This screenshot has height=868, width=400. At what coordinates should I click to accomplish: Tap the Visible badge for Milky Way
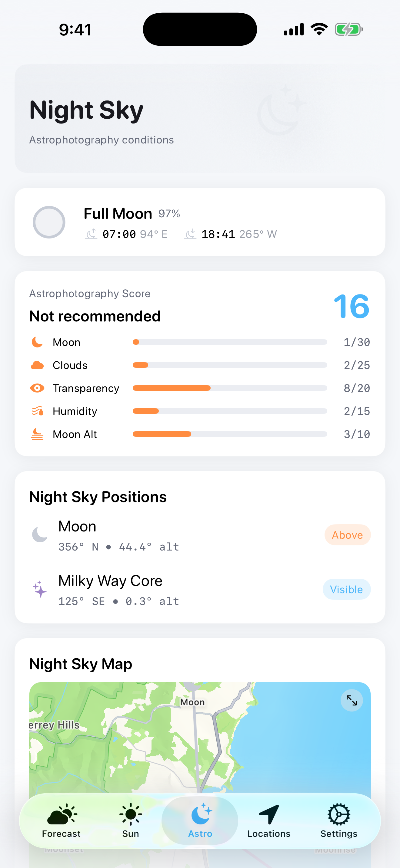(x=346, y=589)
